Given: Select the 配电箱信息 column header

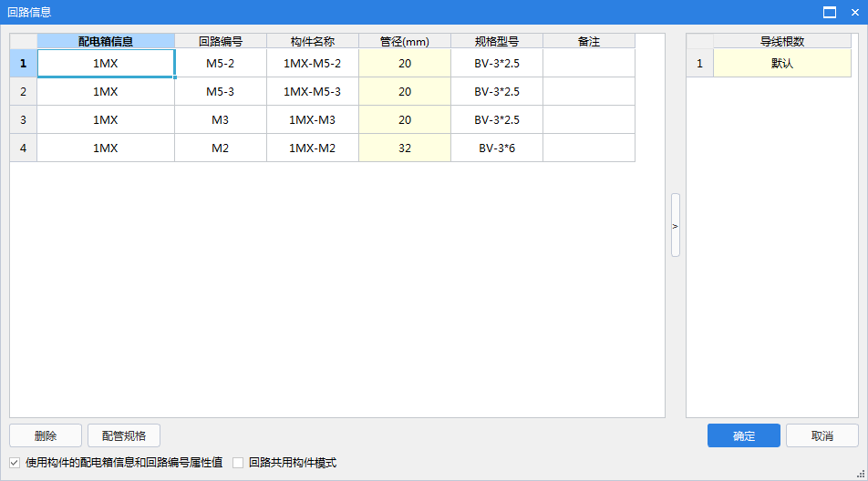Looking at the screenshot, I should [x=106, y=41].
